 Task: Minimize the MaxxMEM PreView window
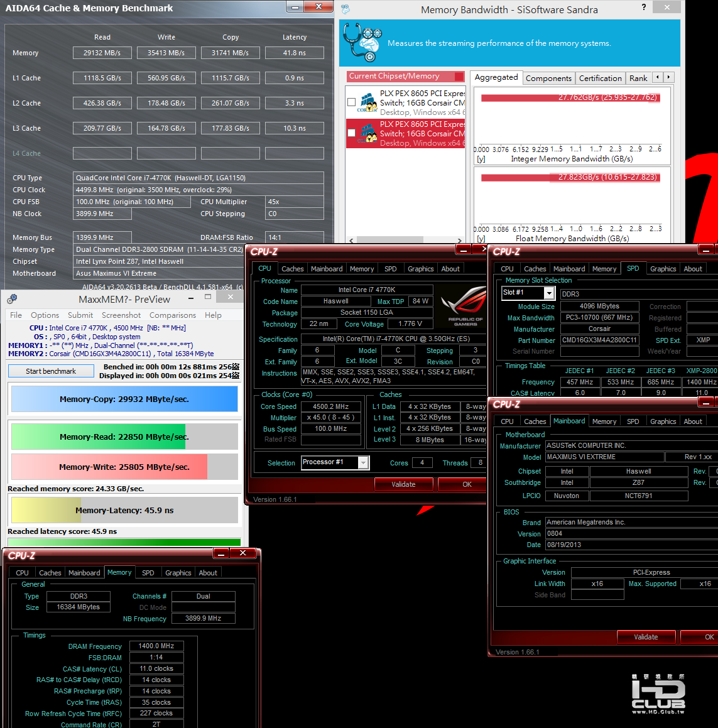pos(191,298)
